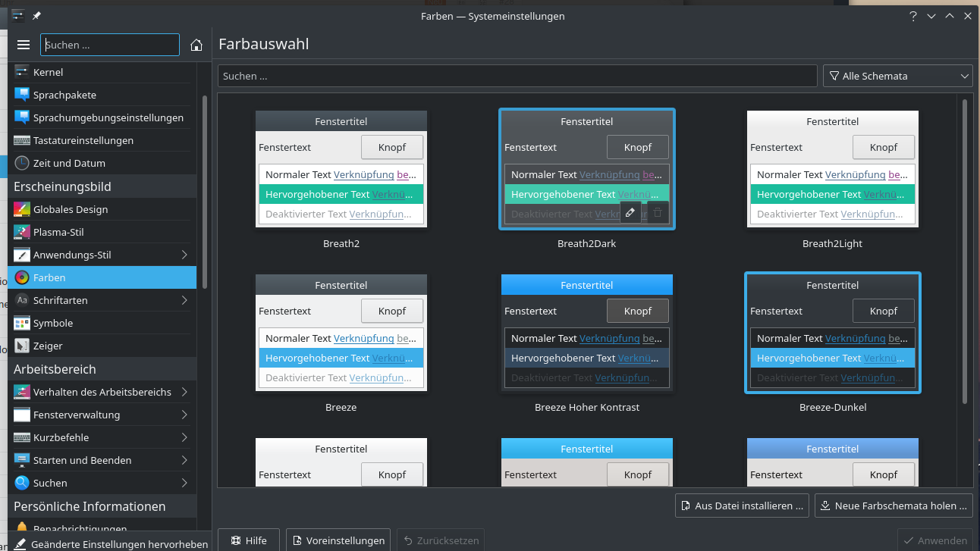Click Verhalten des Arbeitsbereichs icon

21,392
